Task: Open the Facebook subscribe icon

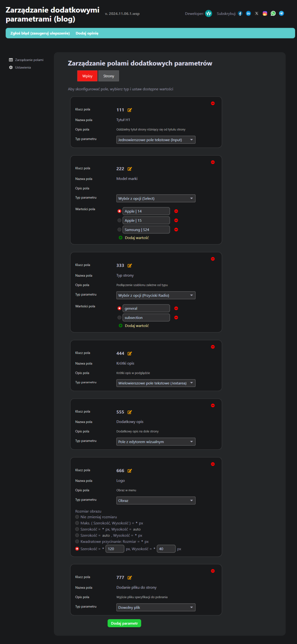Action: pyautogui.click(x=240, y=14)
